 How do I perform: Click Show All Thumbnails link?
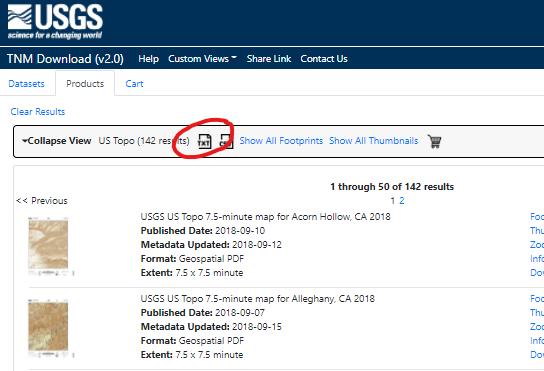[374, 141]
